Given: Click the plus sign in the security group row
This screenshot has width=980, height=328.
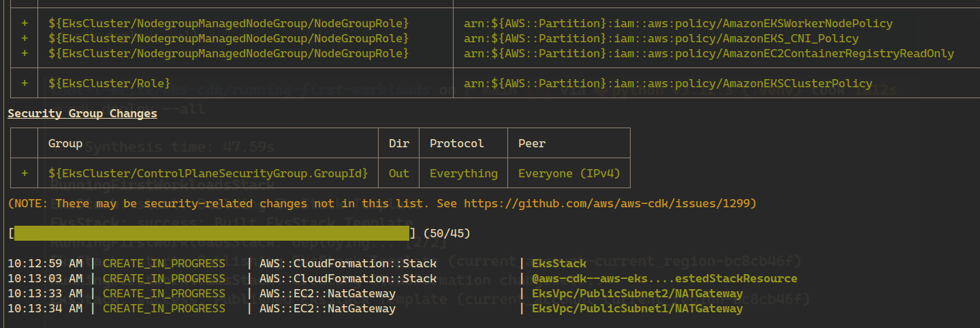Looking at the screenshot, I should coord(25,173).
